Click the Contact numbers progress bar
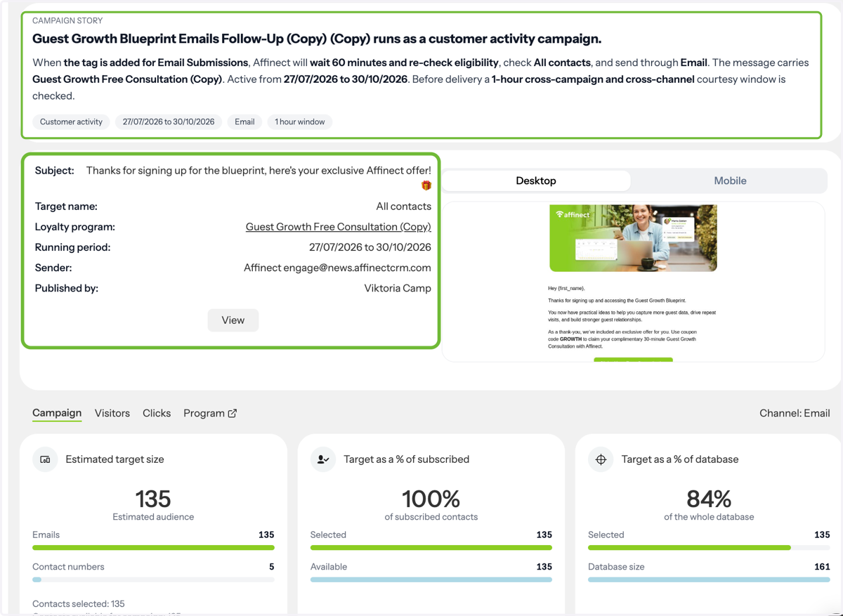The width and height of the screenshot is (843, 616). point(153,579)
